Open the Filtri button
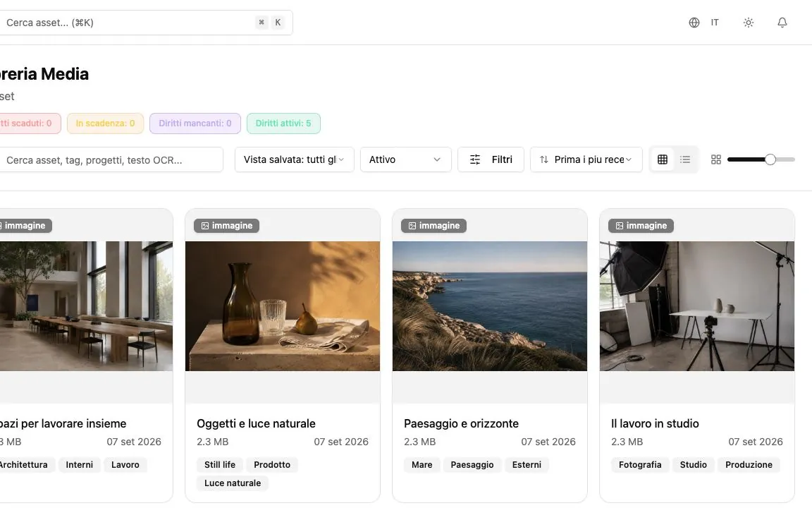 click(x=491, y=159)
